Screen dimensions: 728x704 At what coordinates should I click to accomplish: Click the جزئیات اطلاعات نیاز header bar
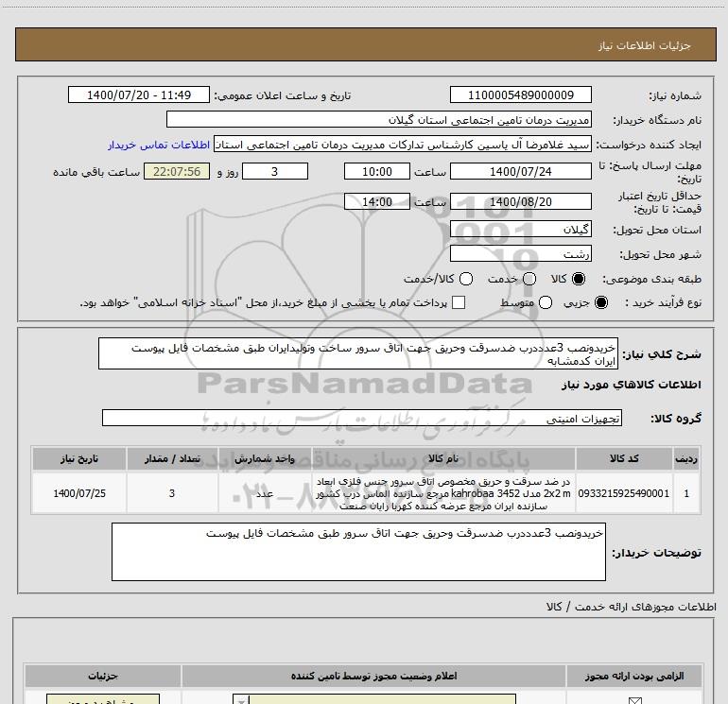click(x=365, y=45)
